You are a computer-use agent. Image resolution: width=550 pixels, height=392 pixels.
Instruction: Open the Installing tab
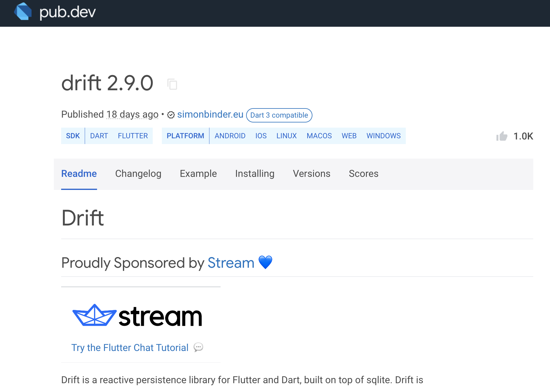[255, 174]
